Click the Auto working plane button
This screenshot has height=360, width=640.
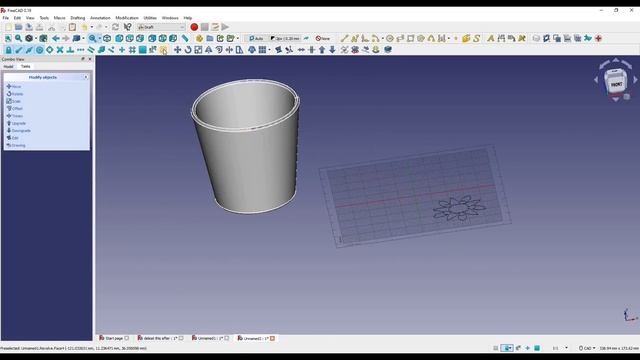pos(256,38)
